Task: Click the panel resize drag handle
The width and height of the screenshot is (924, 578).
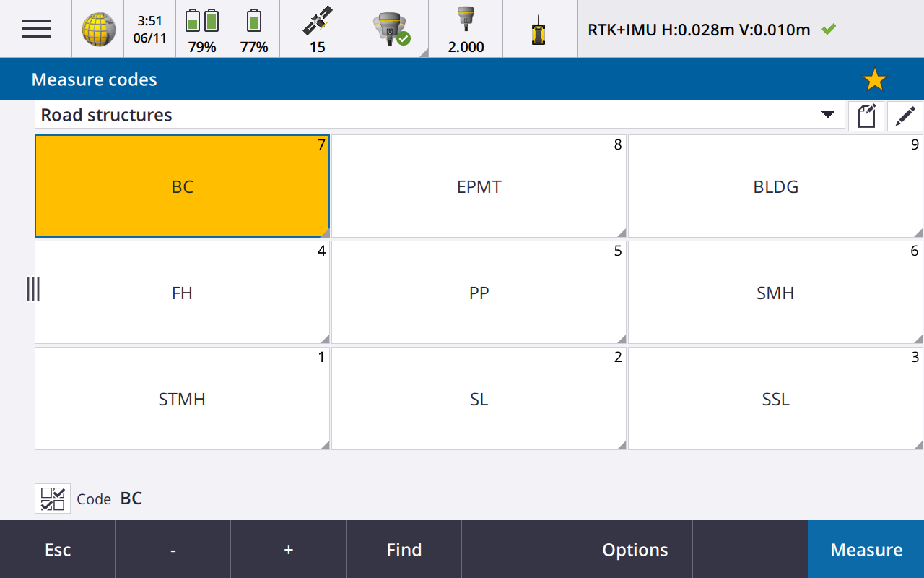Action: [x=32, y=289]
